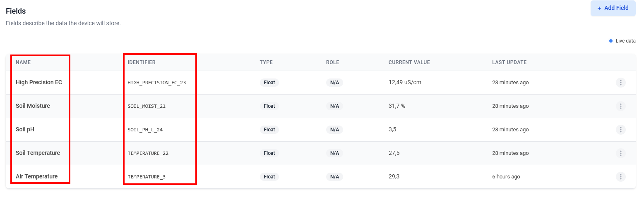644x197 pixels.
Task: Sort by the NAME column header
Action: (x=23, y=62)
